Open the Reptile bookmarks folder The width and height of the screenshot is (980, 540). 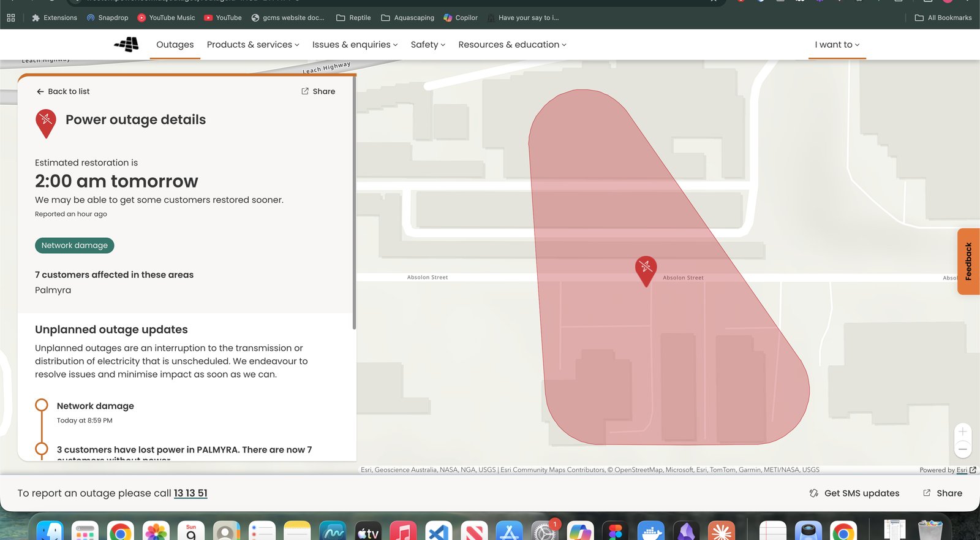353,18
